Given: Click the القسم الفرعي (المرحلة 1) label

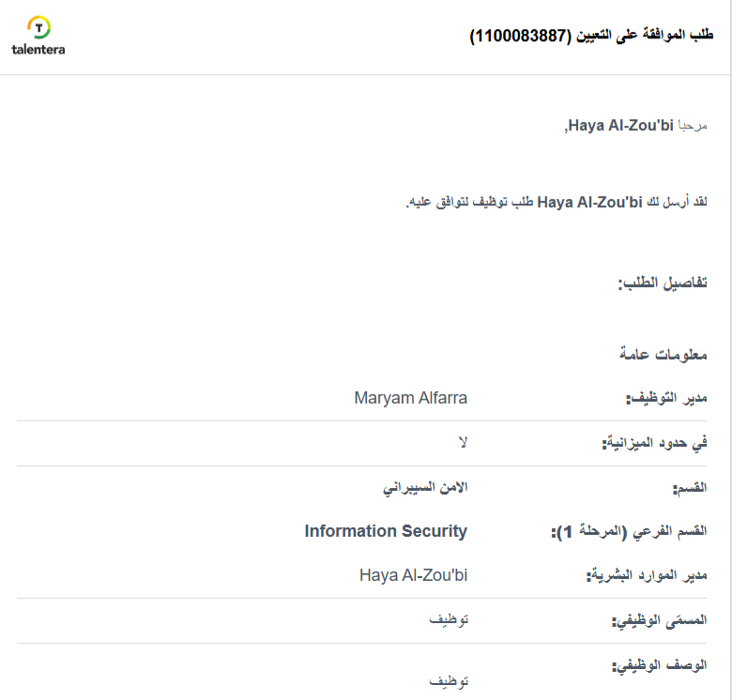Looking at the screenshot, I should point(629,532).
